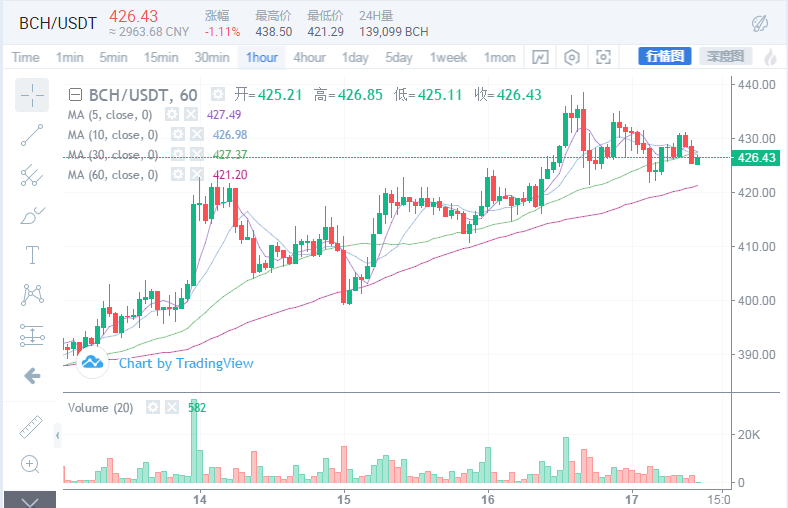Viewport: 788px width, 508px height.
Task: Activate the zoom in magnifier tool
Action: click(x=30, y=464)
